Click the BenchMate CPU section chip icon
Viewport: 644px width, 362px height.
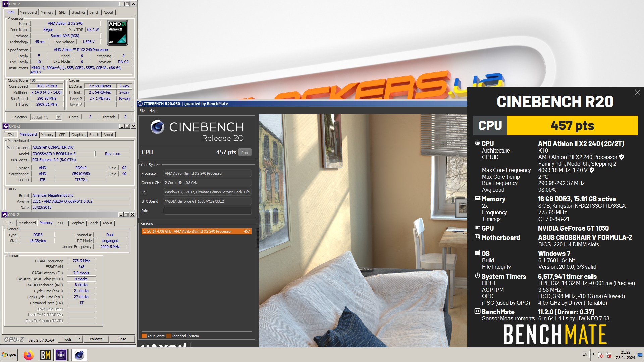click(x=477, y=143)
